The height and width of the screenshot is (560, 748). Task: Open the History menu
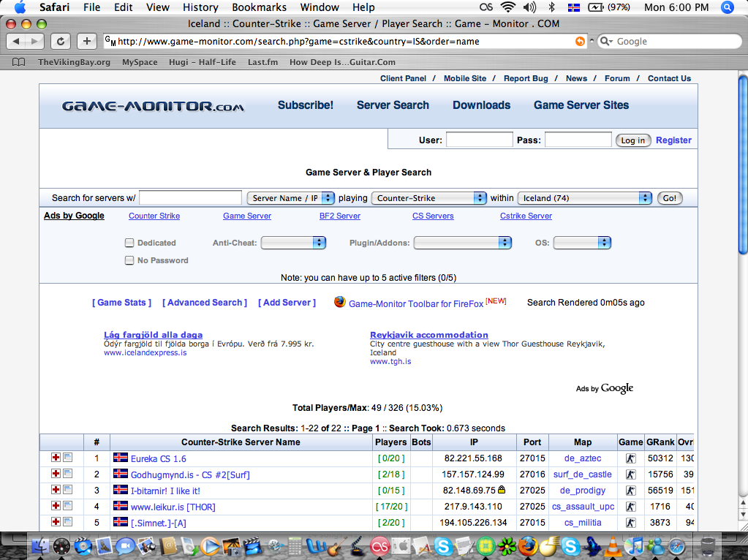[200, 7]
